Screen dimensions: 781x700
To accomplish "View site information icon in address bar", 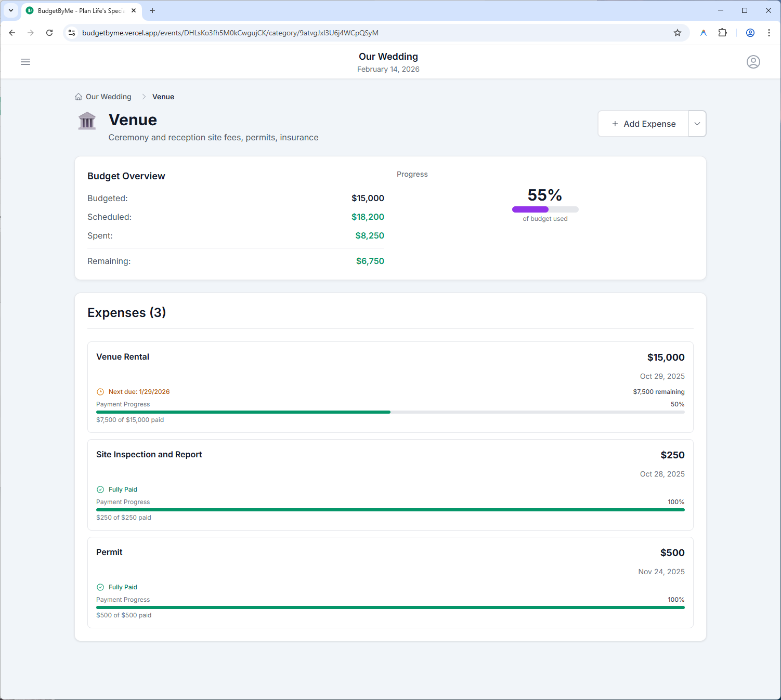I will 72,33.
